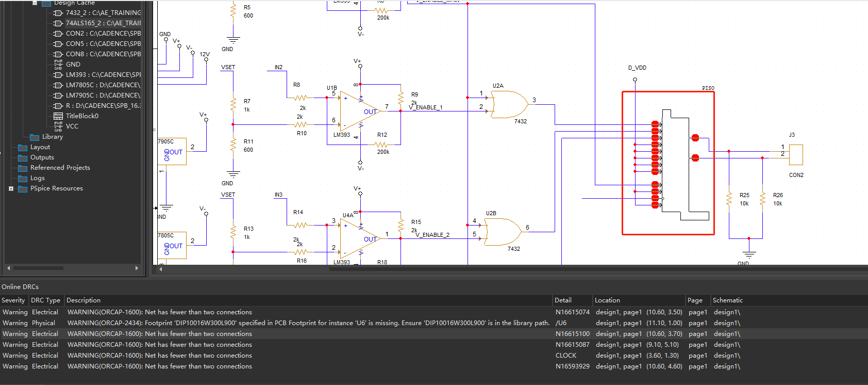868x385 pixels.
Task: Collapse the Design Cache node
Action: (35, 3)
